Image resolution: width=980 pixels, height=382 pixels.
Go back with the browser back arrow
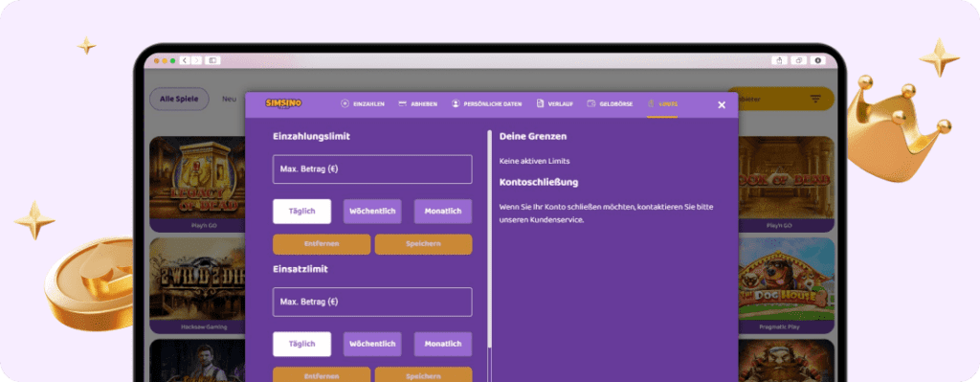pos(185,60)
